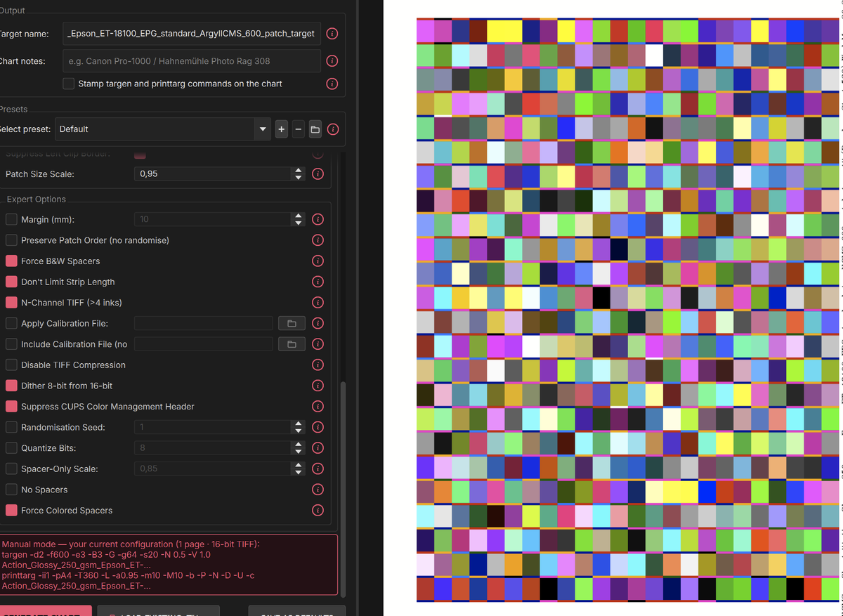Show info for Stamp targen commands option

tap(332, 84)
